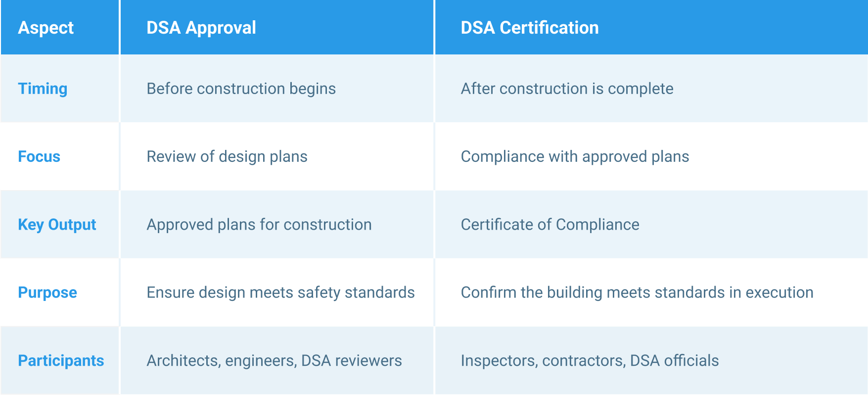
Task: Click the Focus row label
Action: click(39, 156)
